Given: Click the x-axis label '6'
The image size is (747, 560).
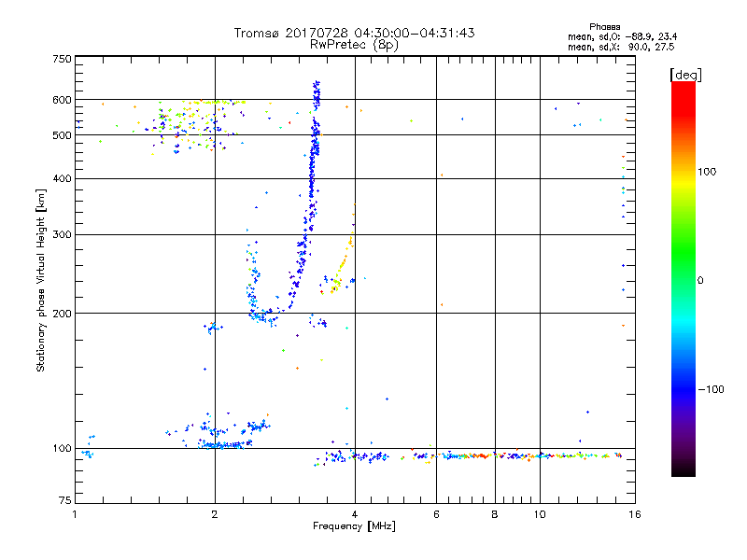Looking at the screenshot, I should pos(436,514).
